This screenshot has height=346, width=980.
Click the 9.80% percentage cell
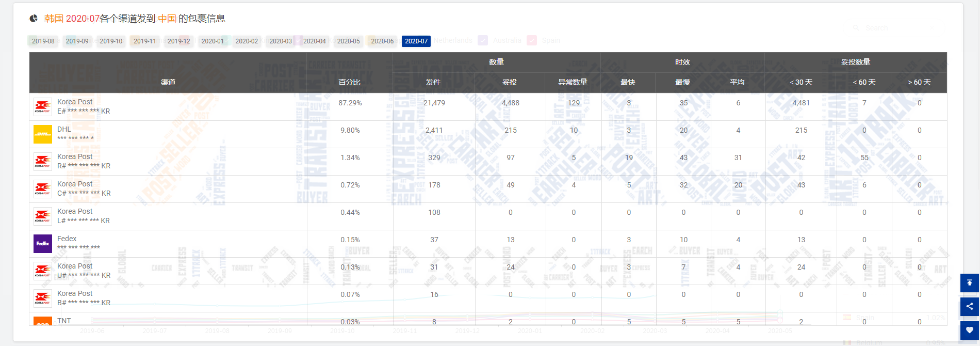point(350,130)
